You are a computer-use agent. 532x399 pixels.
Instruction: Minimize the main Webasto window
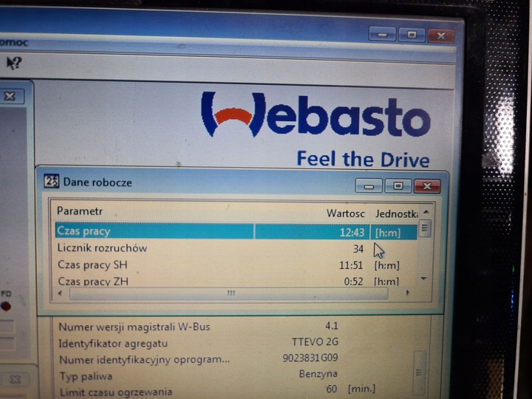click(382, 35)
